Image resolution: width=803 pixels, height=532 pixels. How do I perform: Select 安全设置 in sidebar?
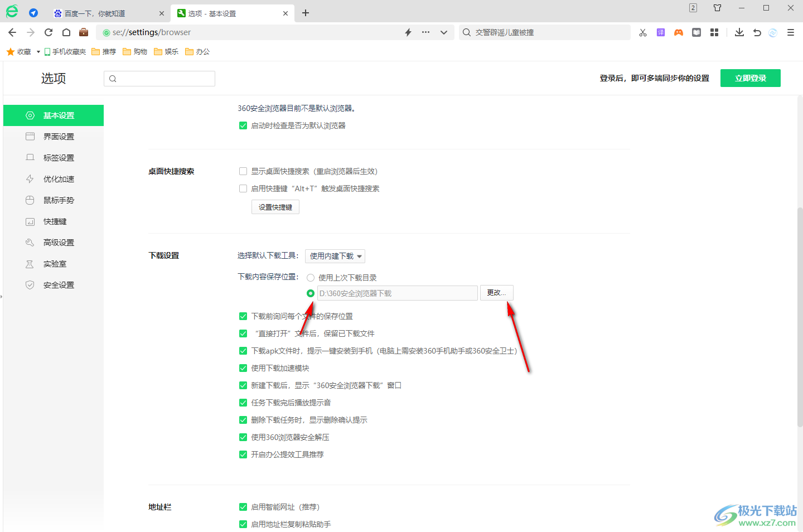pyautogui.click(x=54, y=285)
